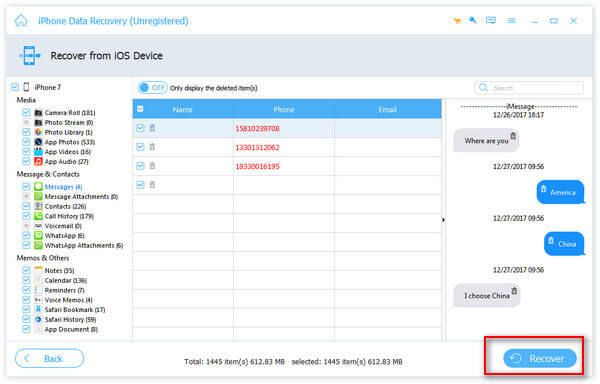Uncheck the Call History checkbox
This screenshot has height=384, width=600.
[x=26, y=216]
